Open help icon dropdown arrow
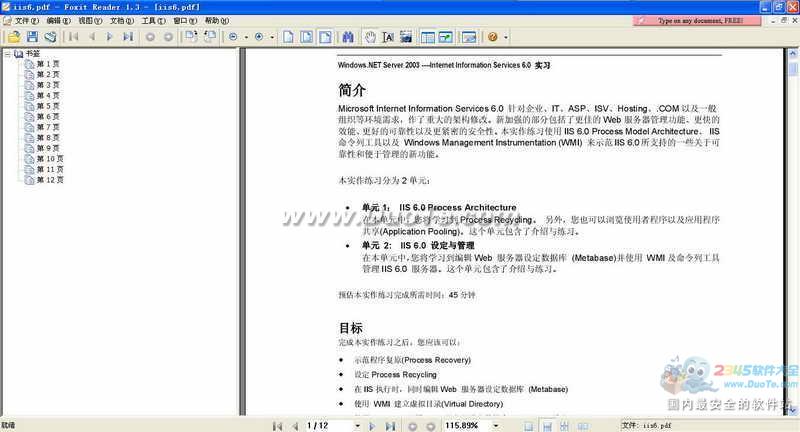The height and width of the screenshot is (432, 800). pos(506,37)
